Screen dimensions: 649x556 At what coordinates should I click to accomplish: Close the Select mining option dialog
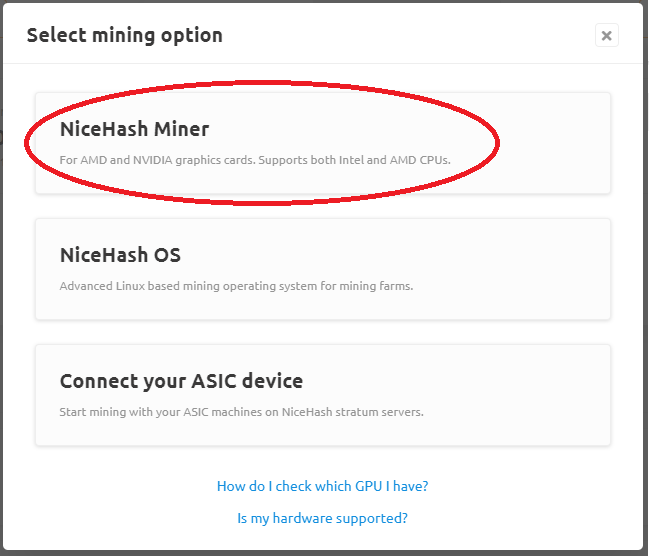[606, 36]
